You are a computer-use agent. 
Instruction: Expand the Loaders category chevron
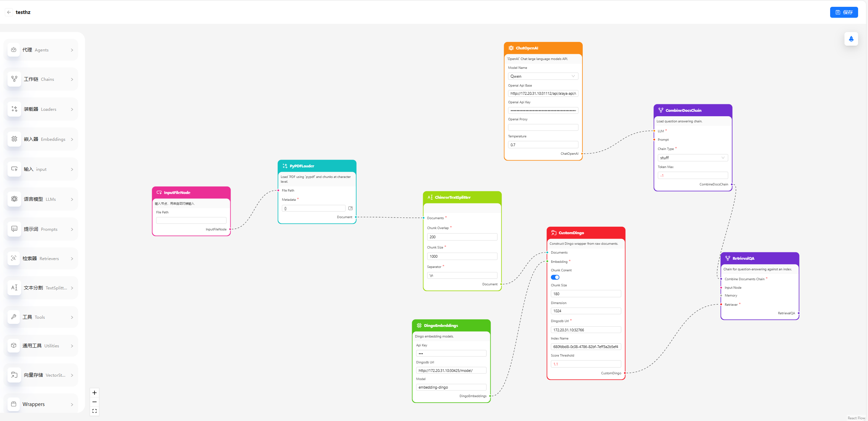point(72,109)
